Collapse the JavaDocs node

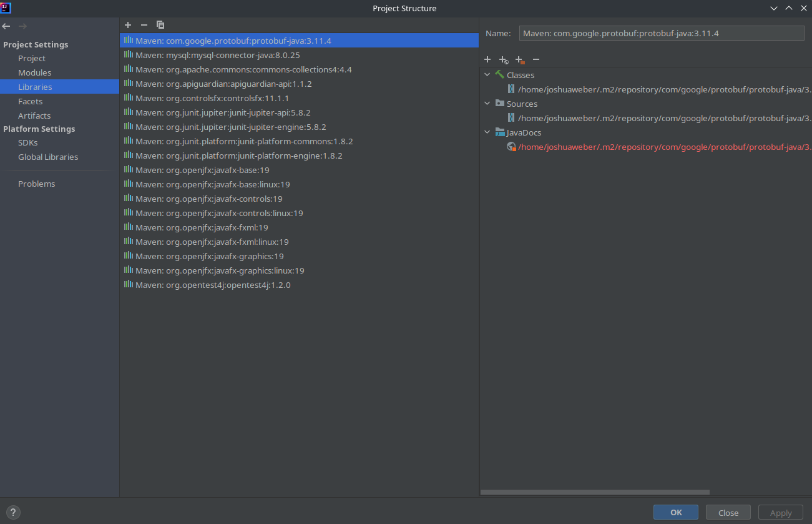[x=487, y=132]
